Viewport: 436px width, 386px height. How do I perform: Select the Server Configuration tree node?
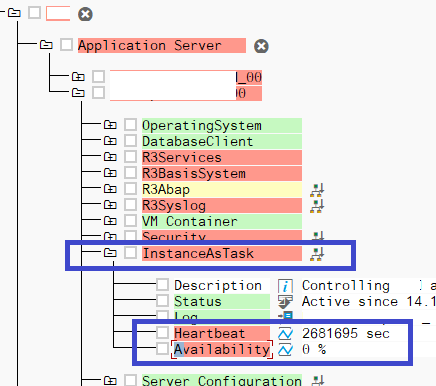pyautogui.click(x=222, y=380)
